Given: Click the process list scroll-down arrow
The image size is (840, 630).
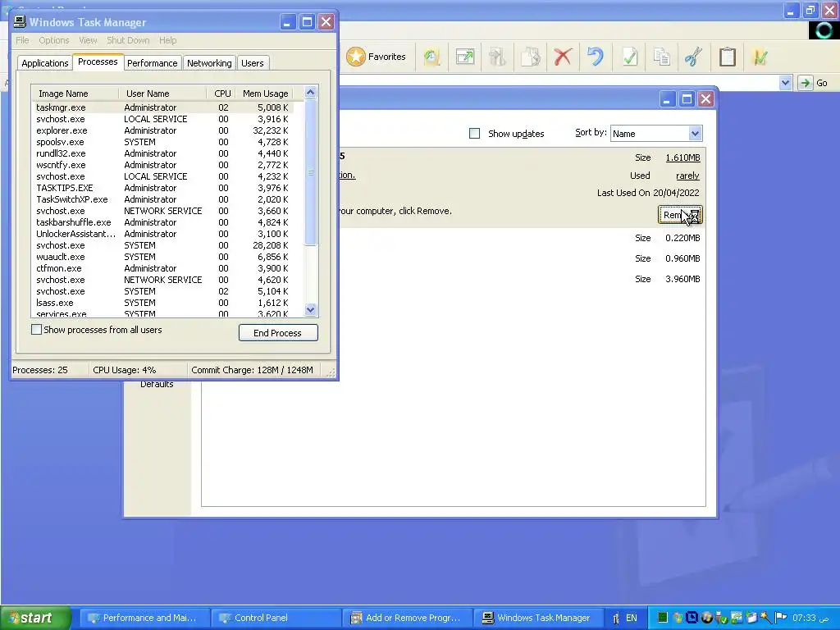Looking at the screenshot, I should [310, 309].
